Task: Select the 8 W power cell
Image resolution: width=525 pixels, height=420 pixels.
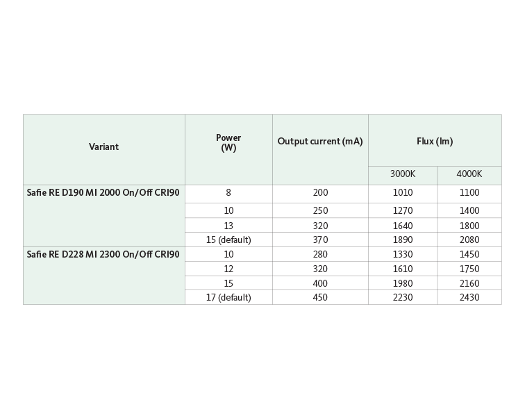Action: click(228, 193)
